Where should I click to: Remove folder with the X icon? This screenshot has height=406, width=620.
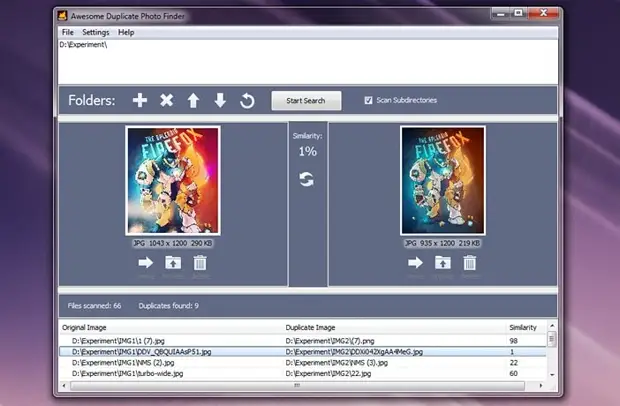tap(167, 101)
